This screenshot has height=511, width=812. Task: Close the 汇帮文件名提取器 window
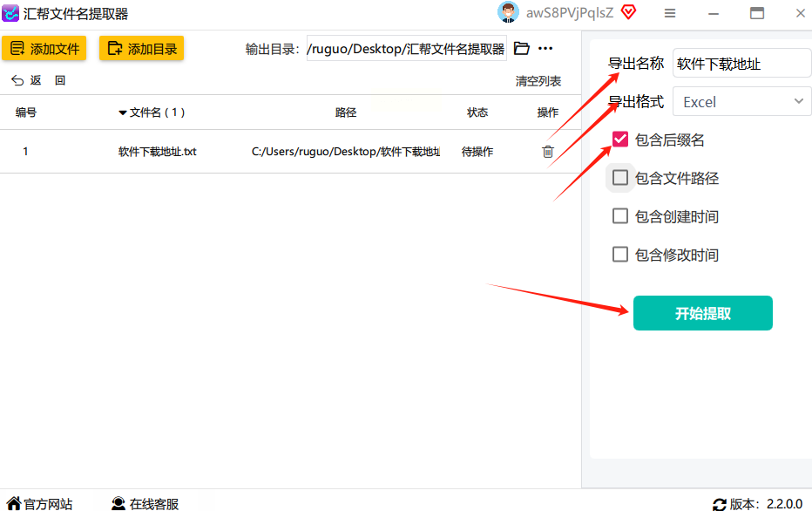(x=801, y=13)
